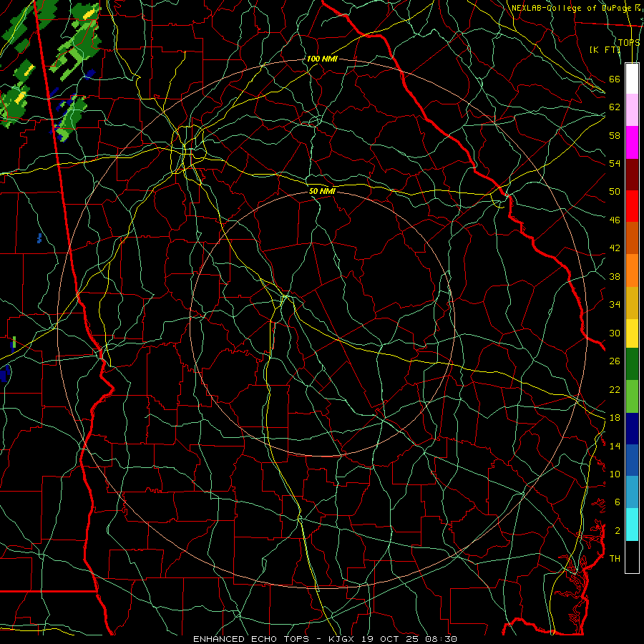644x644 pixels.
Task: Click the legend value 66
Action: pyautogui.click(x=615, y=79)
